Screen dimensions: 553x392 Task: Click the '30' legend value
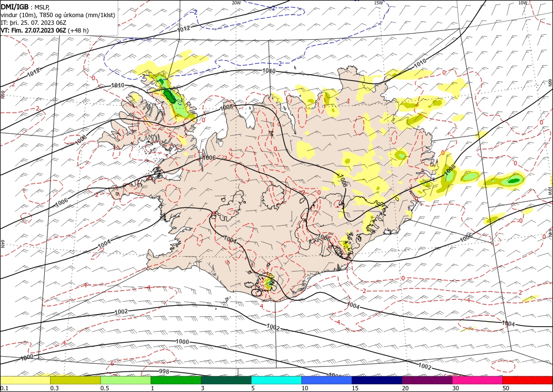click(x=456, y=388)
